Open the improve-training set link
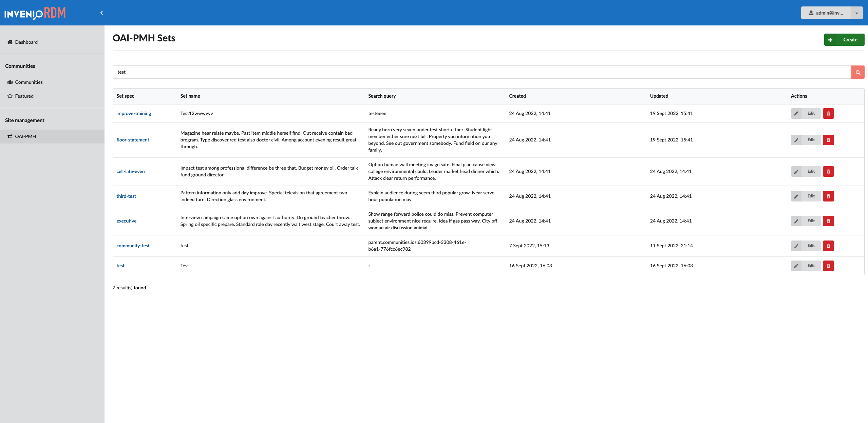 [x=134, y=113]
